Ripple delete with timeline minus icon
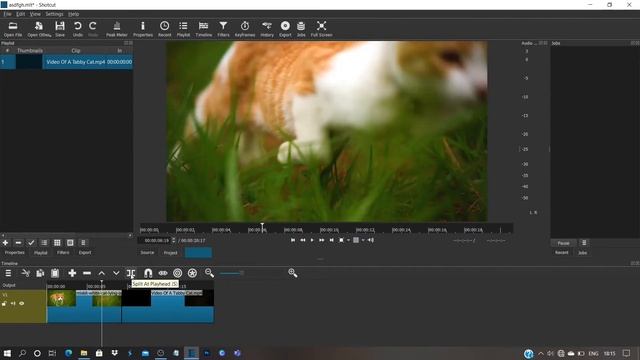Image resolution: width=640 pixels, height=360 pixels. point(87,273)
